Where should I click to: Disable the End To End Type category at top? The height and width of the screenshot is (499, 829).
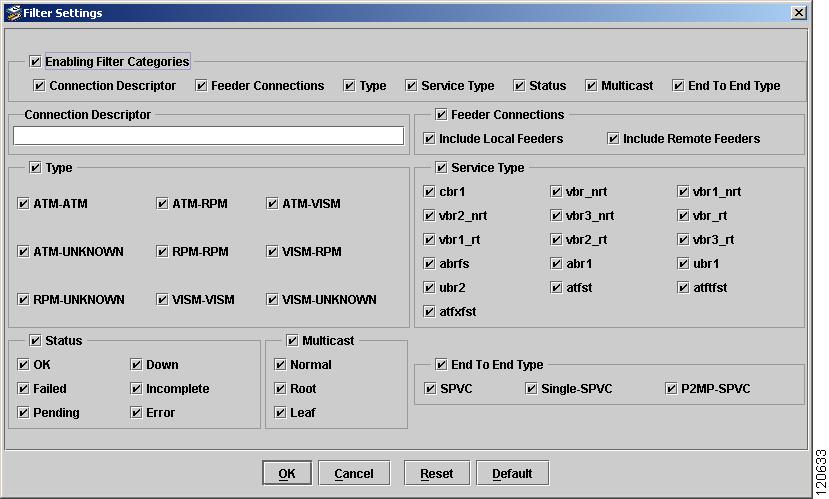[678, 85]
